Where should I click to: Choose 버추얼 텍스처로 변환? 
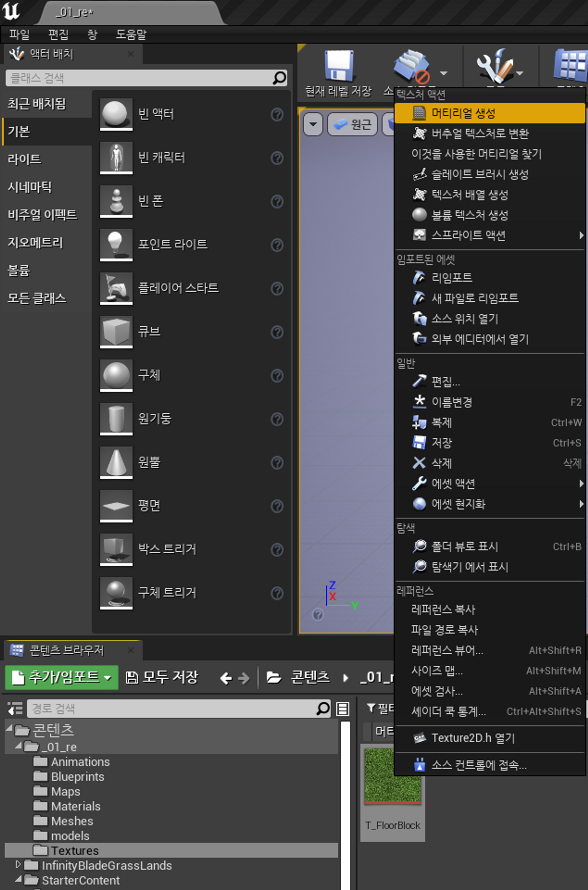pyautogui.click(x=490, y=133)
